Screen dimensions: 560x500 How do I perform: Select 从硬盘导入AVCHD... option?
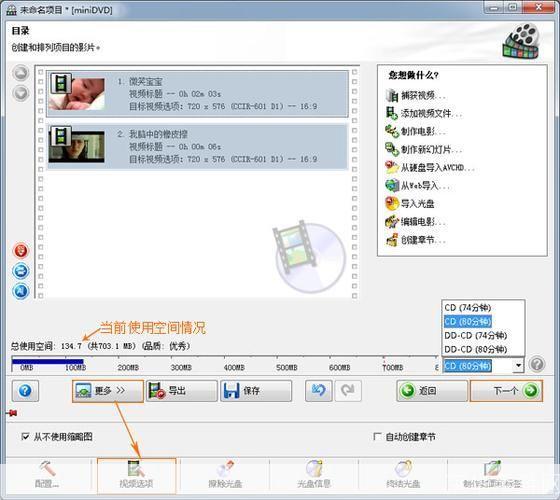click(x=430, y=167)
